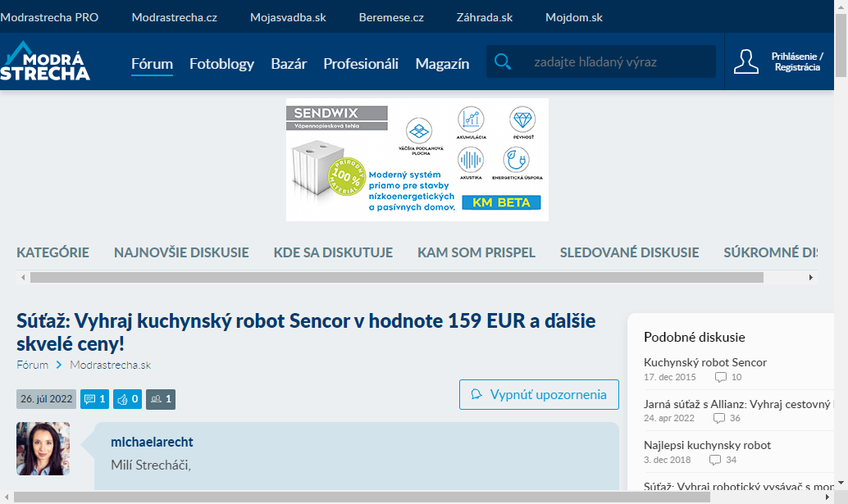Visit Mojdom.sk link

pos(574,17)
